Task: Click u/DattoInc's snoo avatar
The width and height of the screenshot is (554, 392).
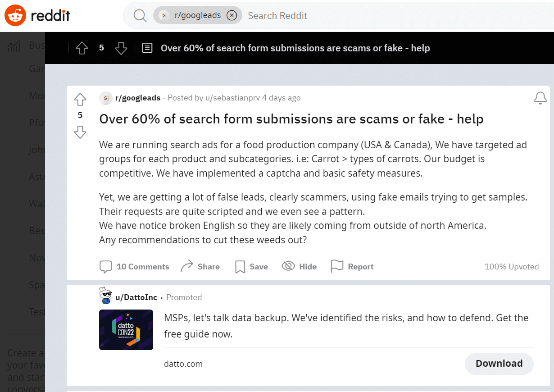Action: (x=105, y=296)
